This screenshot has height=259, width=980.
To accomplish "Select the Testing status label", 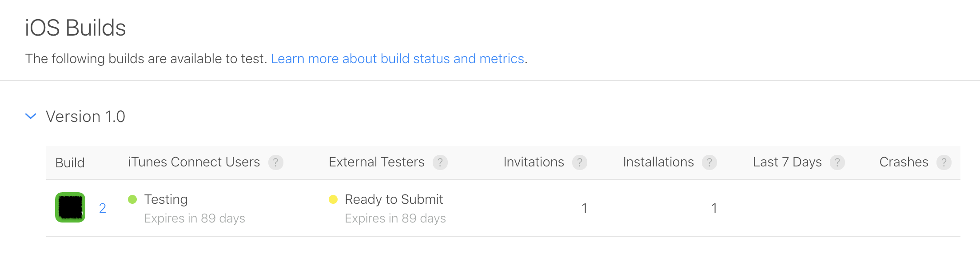I will pyautogui.click(x=166, y=199).
